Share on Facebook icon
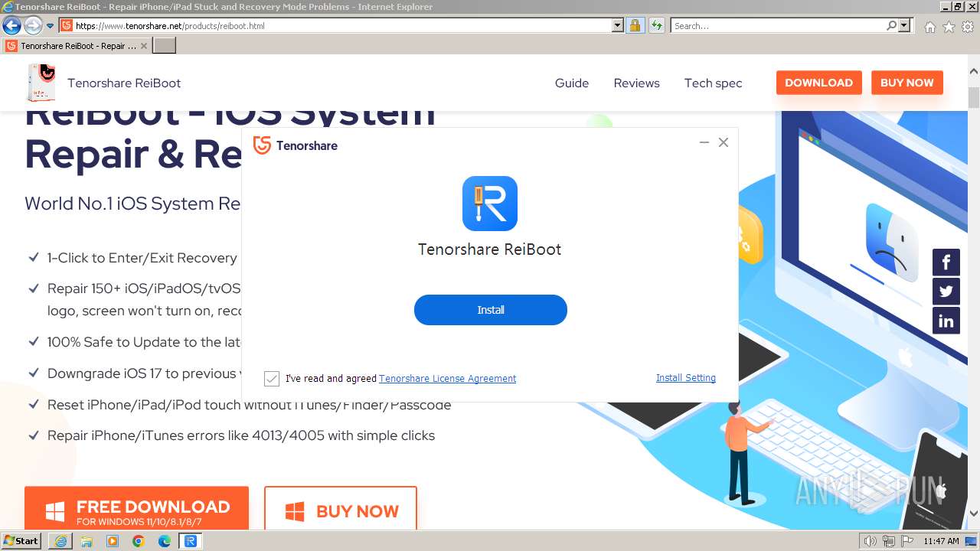Screen dimensions: 980x551 pyautogui.click(x=946, y=262)
